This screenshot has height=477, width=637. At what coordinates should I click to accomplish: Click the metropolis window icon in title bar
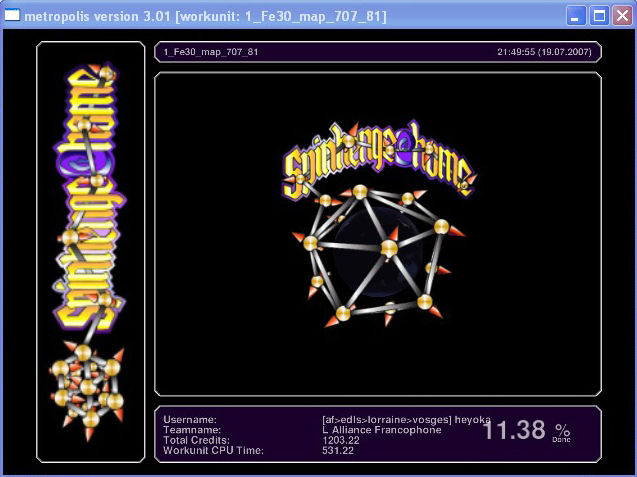coord(13,16)
